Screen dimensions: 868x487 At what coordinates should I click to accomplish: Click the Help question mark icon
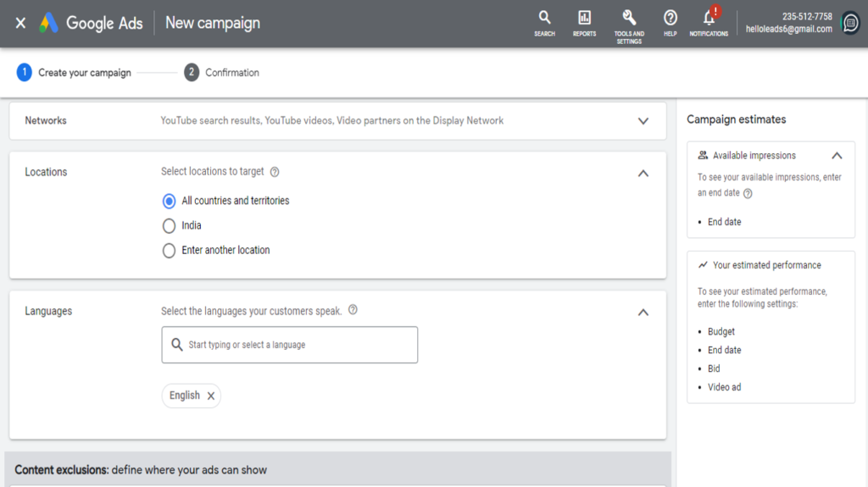[670, 18]
